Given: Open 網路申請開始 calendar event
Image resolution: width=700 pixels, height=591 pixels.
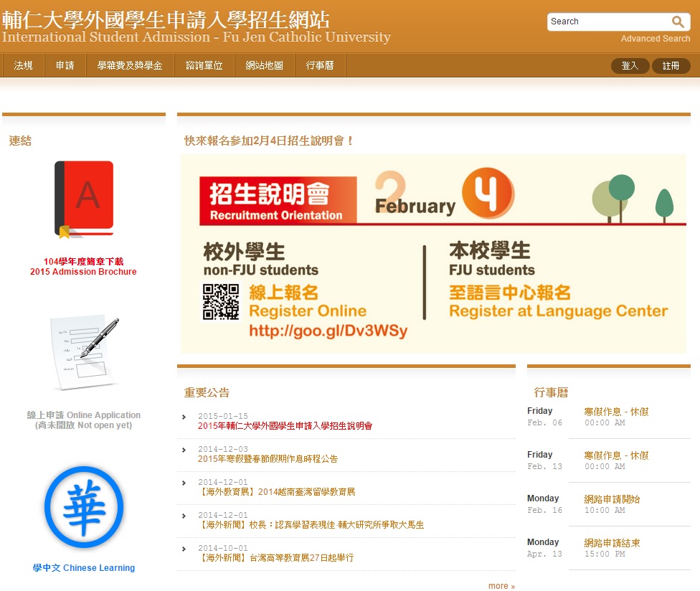Looking at the screenshot, I should pyautogui.click(x=612, y=499).
